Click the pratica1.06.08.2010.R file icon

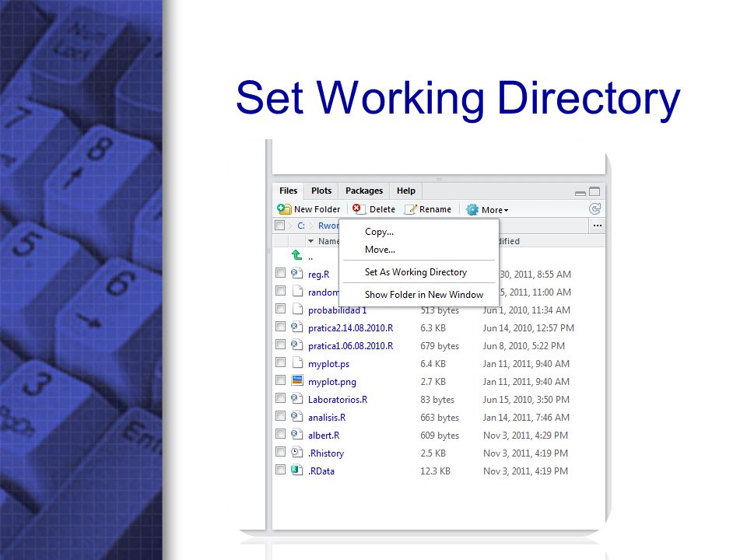[x=296, y=345]
